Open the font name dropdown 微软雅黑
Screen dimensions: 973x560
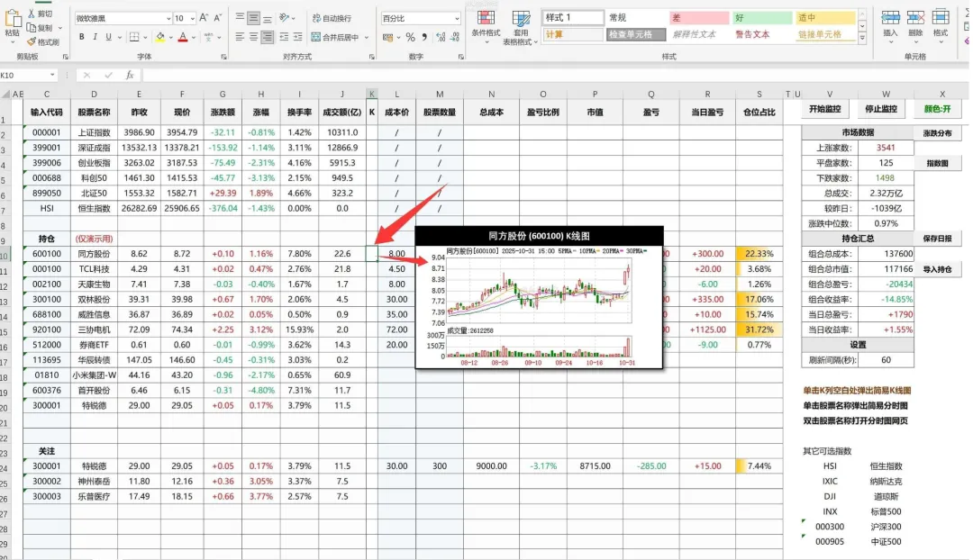click(x=168, y=19)
